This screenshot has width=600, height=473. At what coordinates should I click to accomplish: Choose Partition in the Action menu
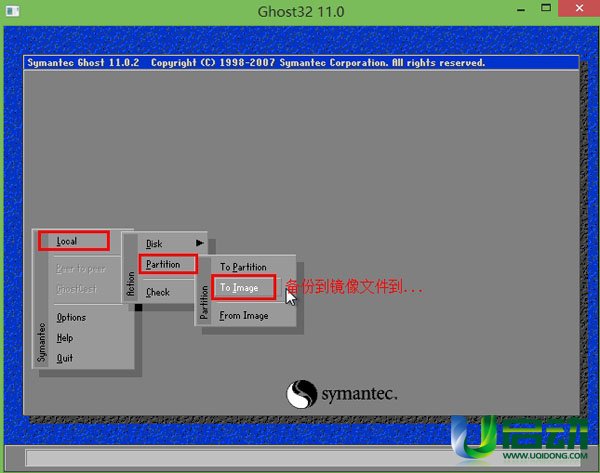tap(168, 264)
